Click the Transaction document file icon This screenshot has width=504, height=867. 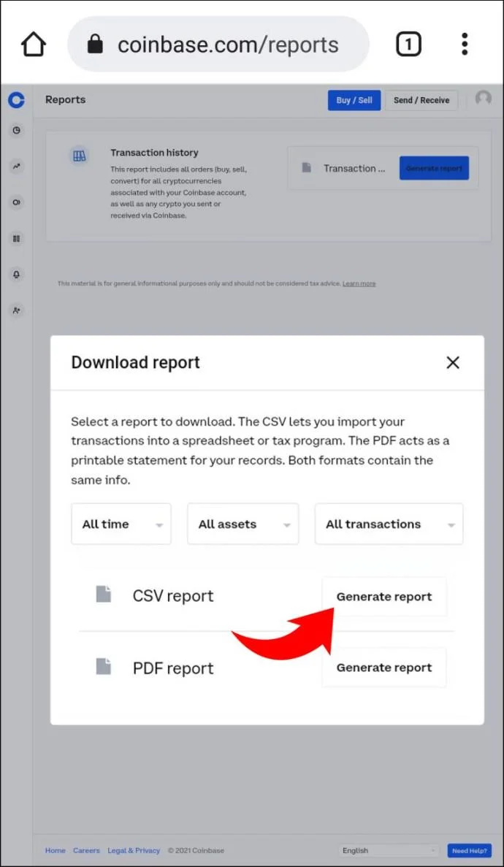tap(306, 168)
